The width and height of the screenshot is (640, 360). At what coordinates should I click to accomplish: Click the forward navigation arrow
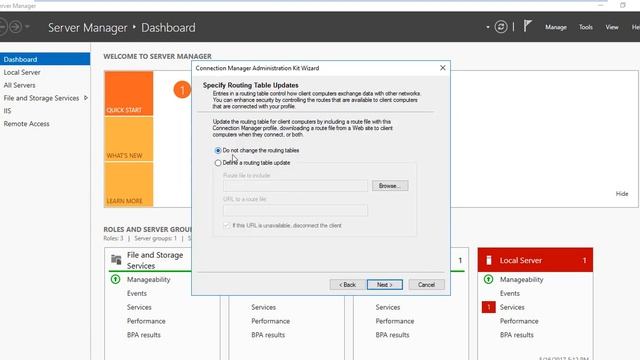16,27
